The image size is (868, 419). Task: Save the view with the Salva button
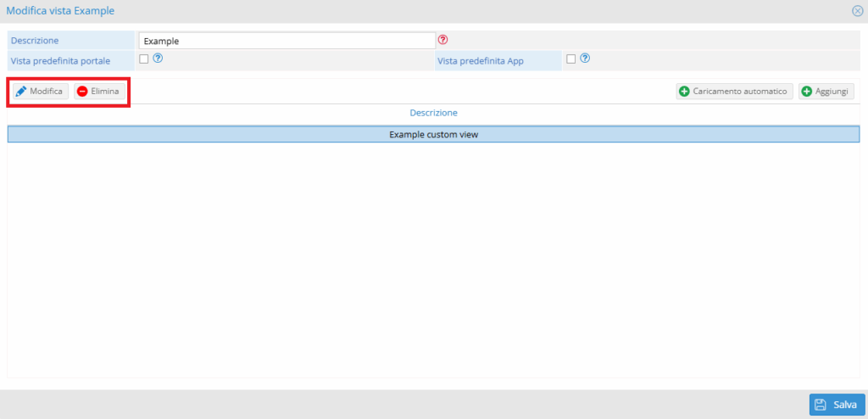pos(837,405)
